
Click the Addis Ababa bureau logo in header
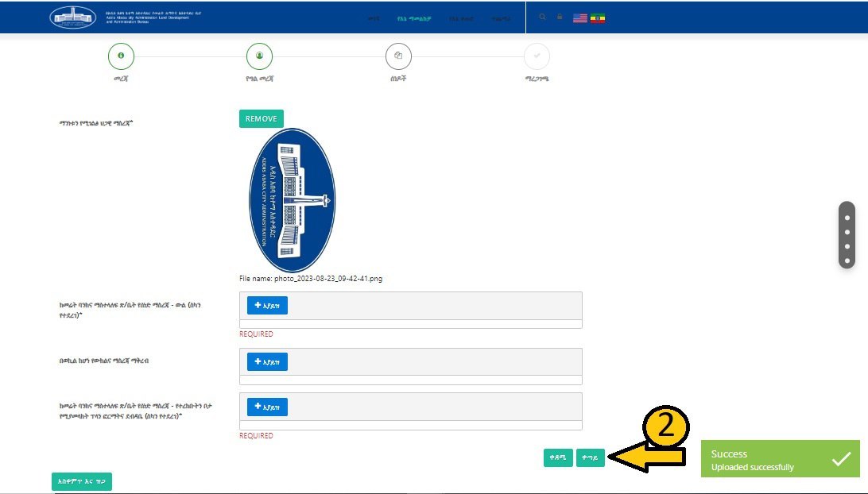coord(73,17)
